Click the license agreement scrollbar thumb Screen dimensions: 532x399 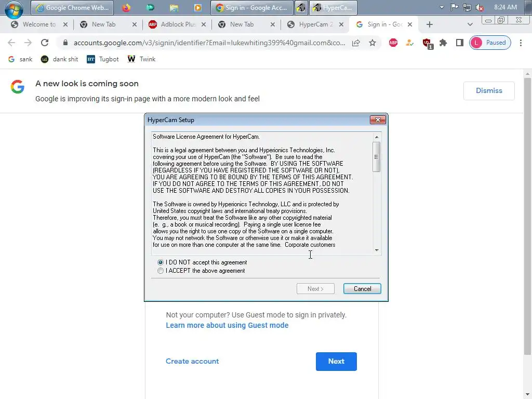[376, 157]
